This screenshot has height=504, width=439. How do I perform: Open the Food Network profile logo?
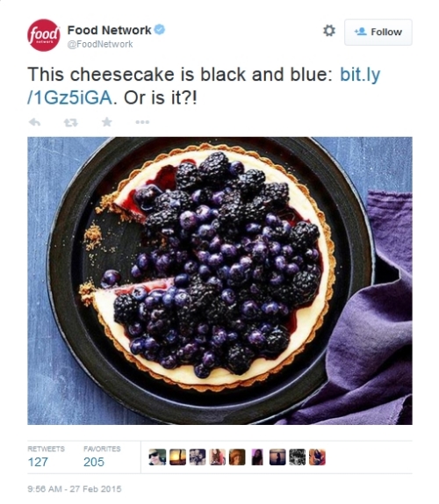click(x=43, y=35)
